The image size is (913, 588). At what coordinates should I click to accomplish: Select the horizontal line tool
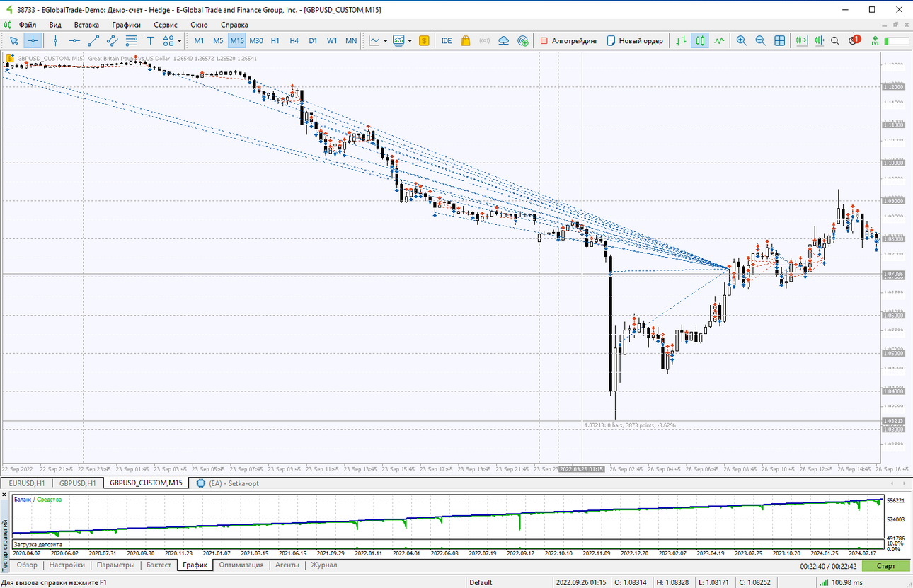[x=74, y=40]
